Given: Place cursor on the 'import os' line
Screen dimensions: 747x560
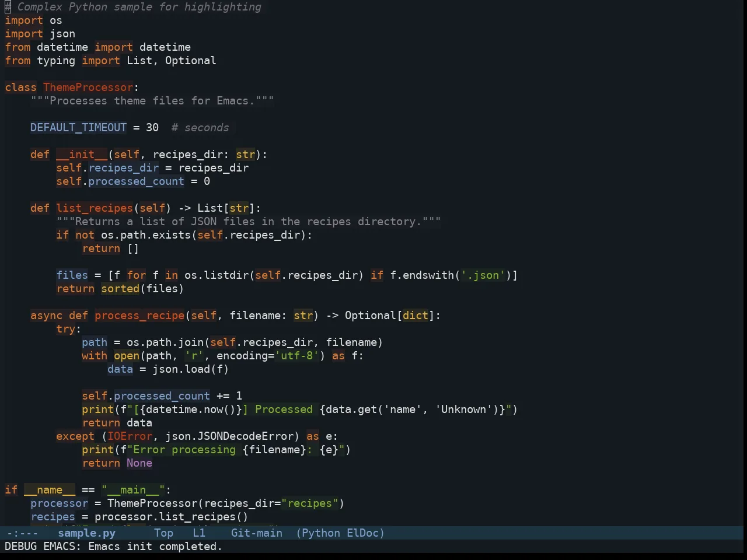Looking at the screenshot, I should (33, 20).
